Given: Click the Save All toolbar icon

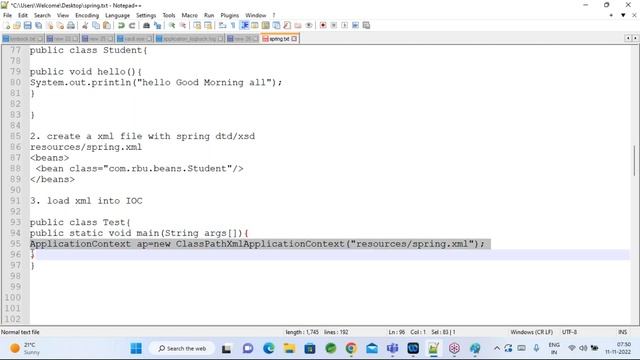Looking at the screenshot, I should (x=38, y=25).
